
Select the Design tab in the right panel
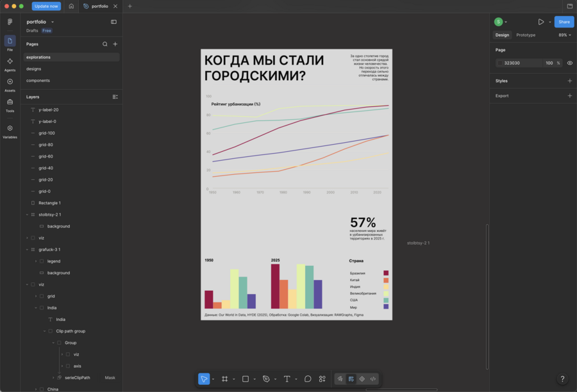502,35
